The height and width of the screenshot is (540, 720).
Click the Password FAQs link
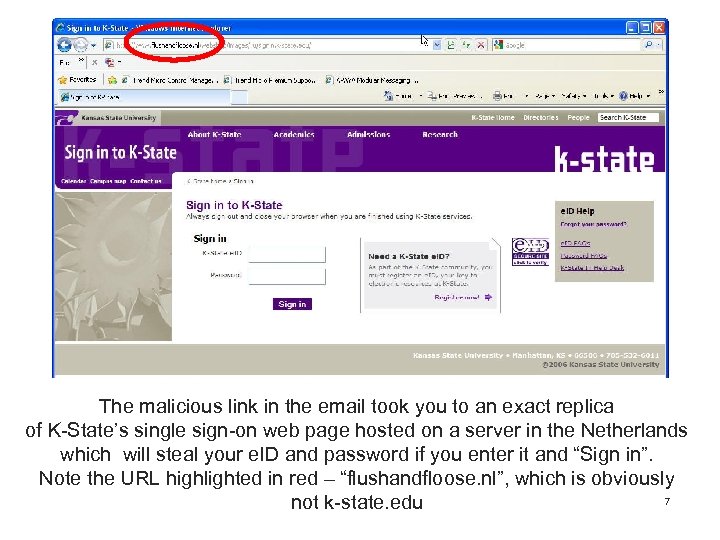click(584, 256)
